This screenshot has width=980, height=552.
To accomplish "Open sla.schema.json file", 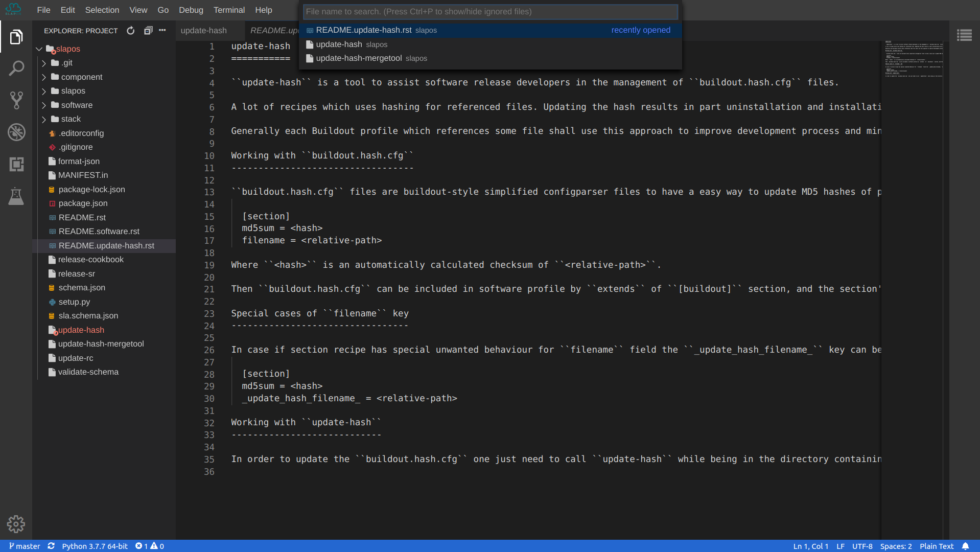I will click(104, 316).
